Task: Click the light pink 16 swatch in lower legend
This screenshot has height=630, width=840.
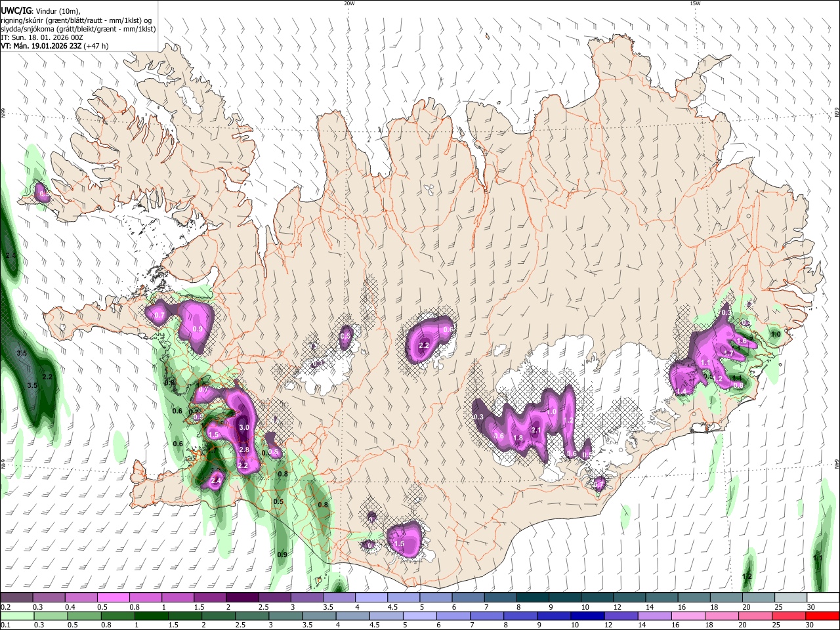Action: coord(688,616)
